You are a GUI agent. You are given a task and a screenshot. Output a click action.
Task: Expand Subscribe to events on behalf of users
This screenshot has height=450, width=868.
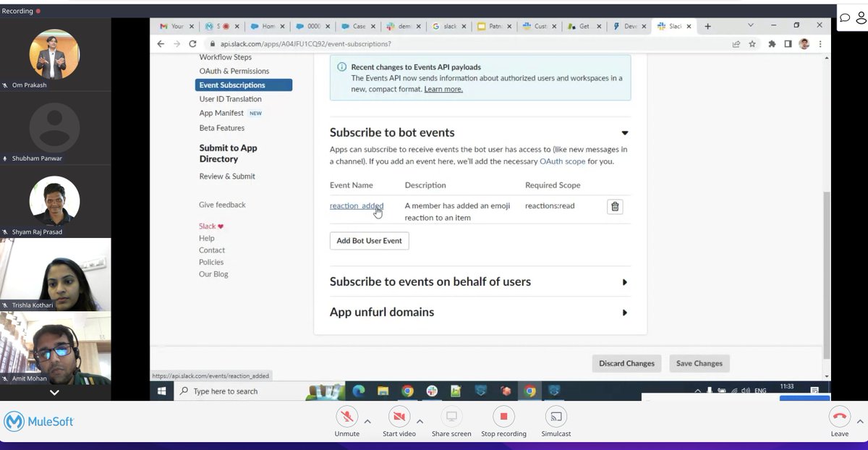pyautogui.click(x=625, y=282)
